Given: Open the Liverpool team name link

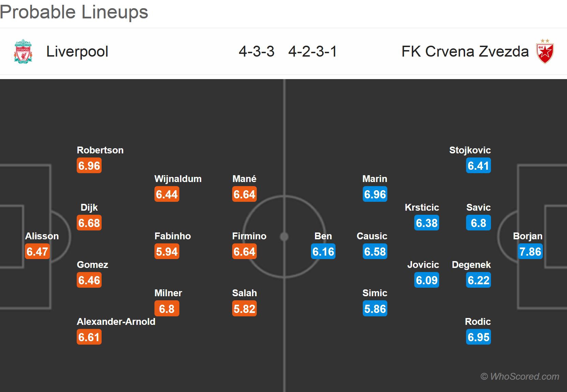Looking at the screenshot, I should tap(77, 51).
